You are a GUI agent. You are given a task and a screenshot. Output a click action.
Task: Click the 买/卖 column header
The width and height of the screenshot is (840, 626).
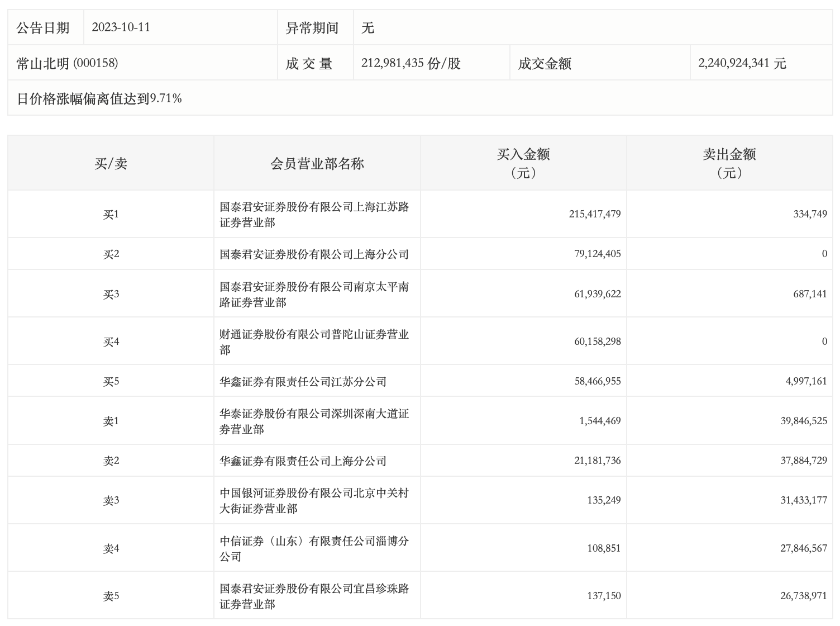(x=111, y=163)
